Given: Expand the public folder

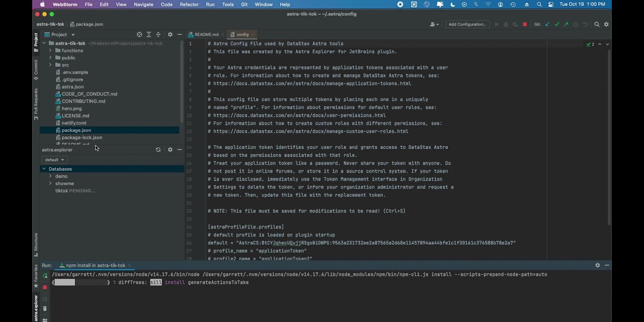Looking at the screenshot, I should point(50,58).
